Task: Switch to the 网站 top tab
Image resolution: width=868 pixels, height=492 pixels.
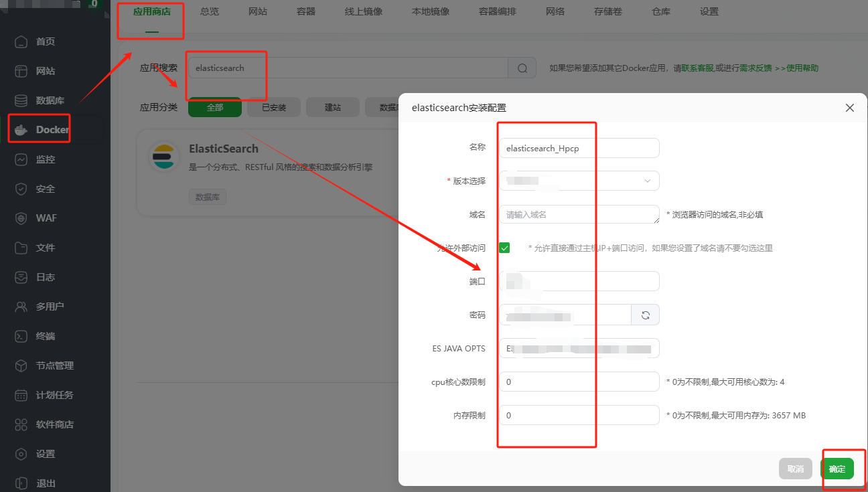Action: 258,11
